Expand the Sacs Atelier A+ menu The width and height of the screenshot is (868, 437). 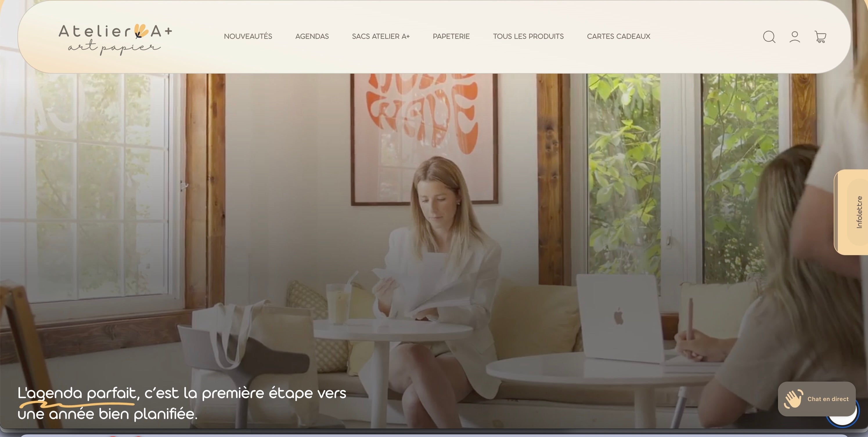click(x=381, y=36)
